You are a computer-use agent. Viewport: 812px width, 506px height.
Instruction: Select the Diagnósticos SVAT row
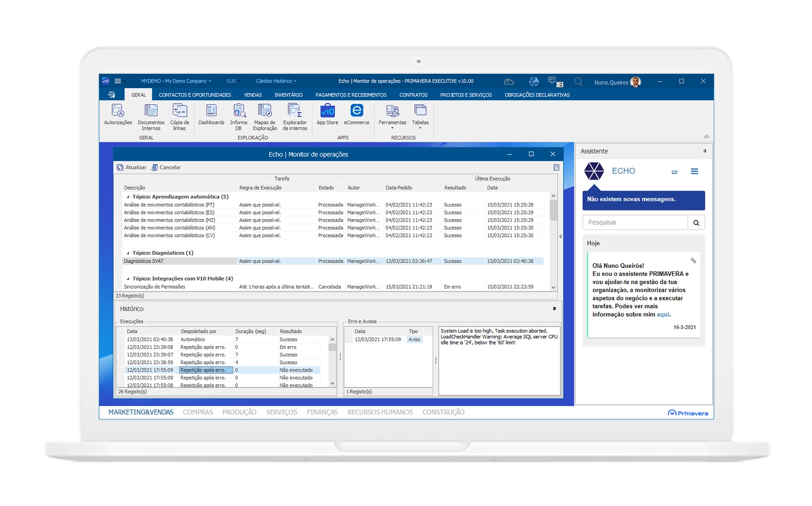tap(333, 261)
